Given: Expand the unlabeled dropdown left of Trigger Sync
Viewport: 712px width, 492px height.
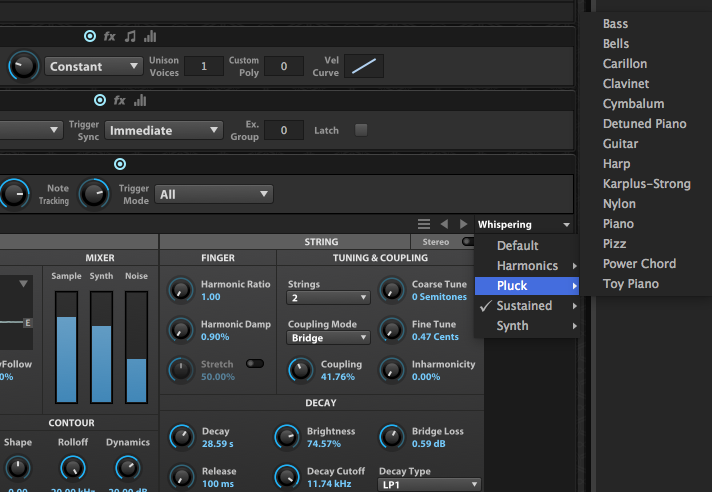Looking at the screenshot, I should tap(31, 130).
